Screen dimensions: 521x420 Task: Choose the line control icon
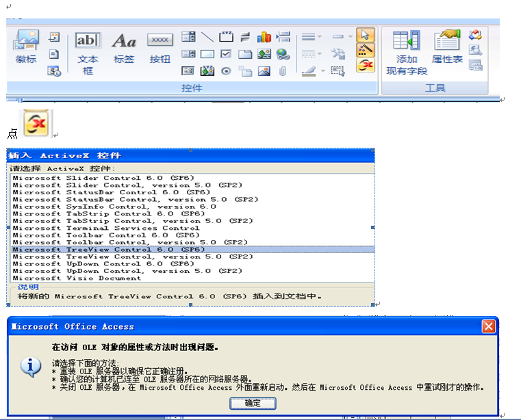click(x=207, y=36)
